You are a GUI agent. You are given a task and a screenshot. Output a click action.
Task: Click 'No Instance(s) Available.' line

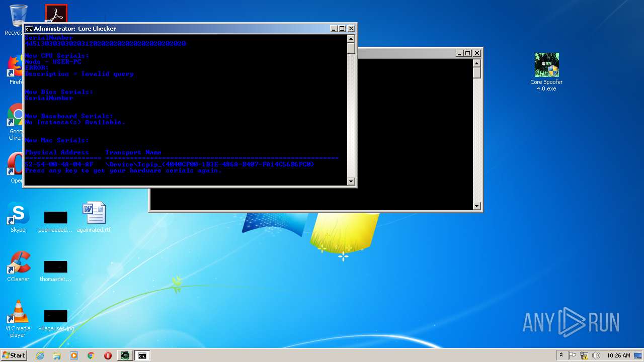click(75, 122)
